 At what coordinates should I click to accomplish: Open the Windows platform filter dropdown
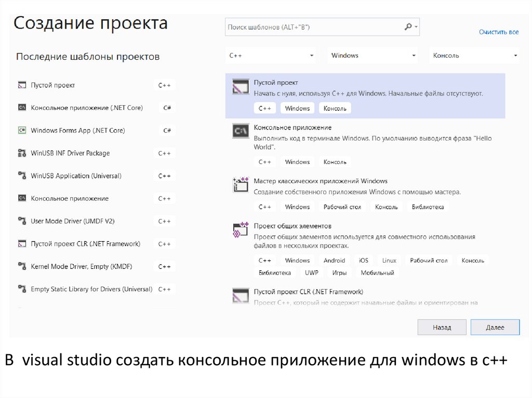[373, 56]
